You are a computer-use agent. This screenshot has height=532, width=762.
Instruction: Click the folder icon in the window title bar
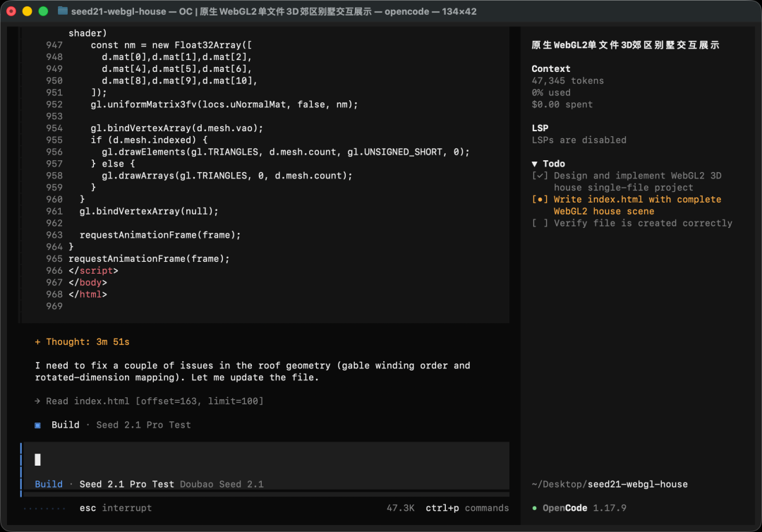pyautogui.click(x=63, y=11)
